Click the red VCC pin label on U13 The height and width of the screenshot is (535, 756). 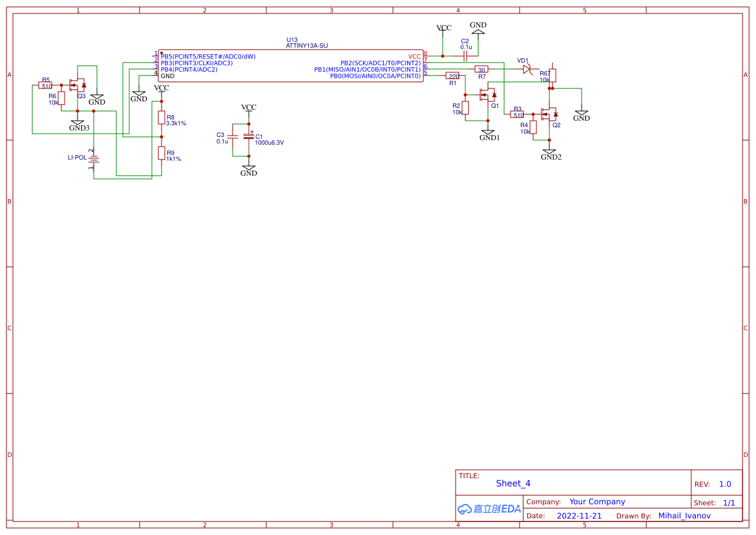coord(414,56)
